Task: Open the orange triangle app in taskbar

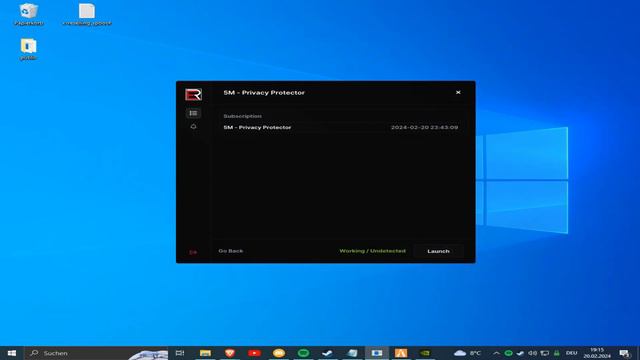Action: 401,353
